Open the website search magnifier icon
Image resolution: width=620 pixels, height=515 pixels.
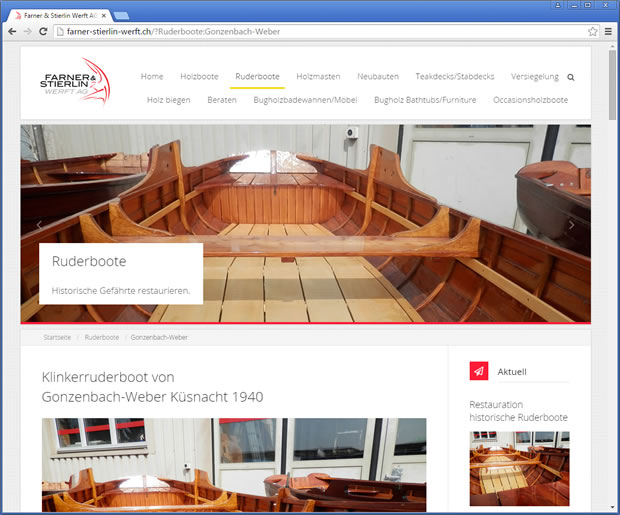(x=571, y=77)
